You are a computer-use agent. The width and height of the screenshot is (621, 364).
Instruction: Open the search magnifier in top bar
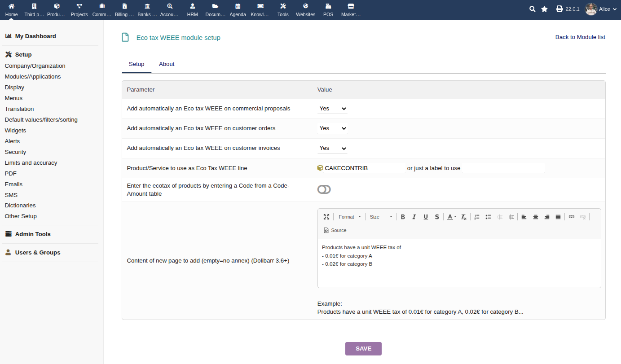[x=532, y=9]
